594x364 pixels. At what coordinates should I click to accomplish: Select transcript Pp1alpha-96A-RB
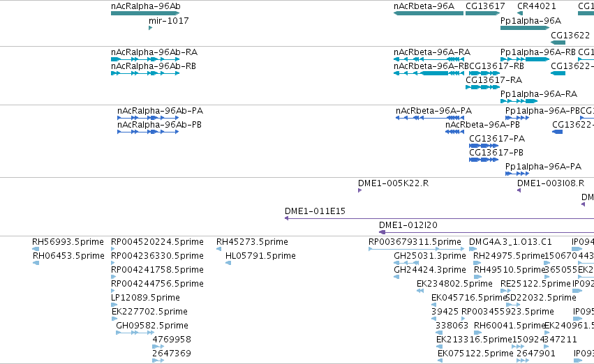tap(525, 59)
